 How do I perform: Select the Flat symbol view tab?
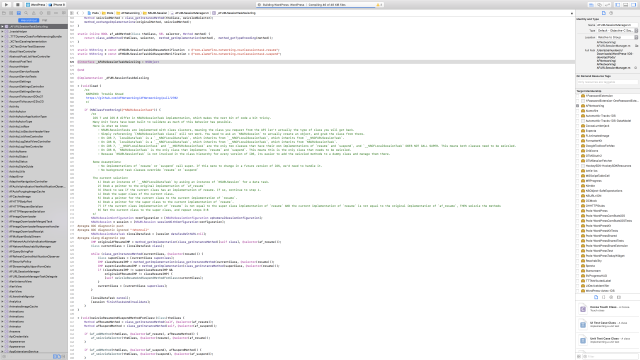pyautogui.click(x=44, y=20)
